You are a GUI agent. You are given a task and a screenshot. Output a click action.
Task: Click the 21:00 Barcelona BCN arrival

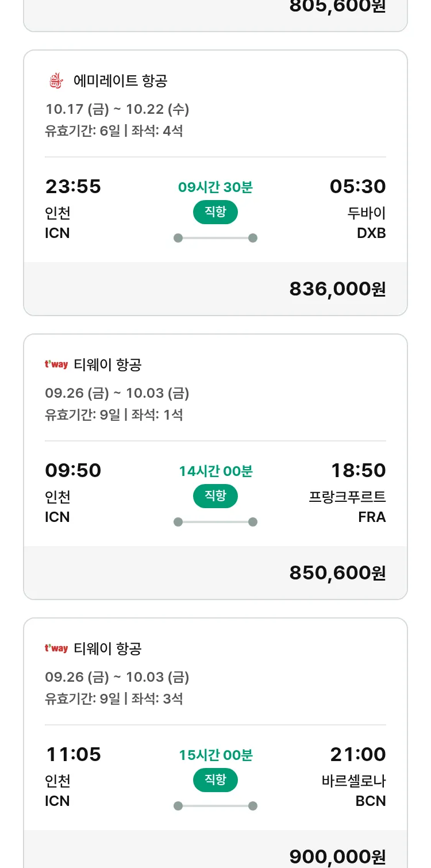[x=357, y=755]
